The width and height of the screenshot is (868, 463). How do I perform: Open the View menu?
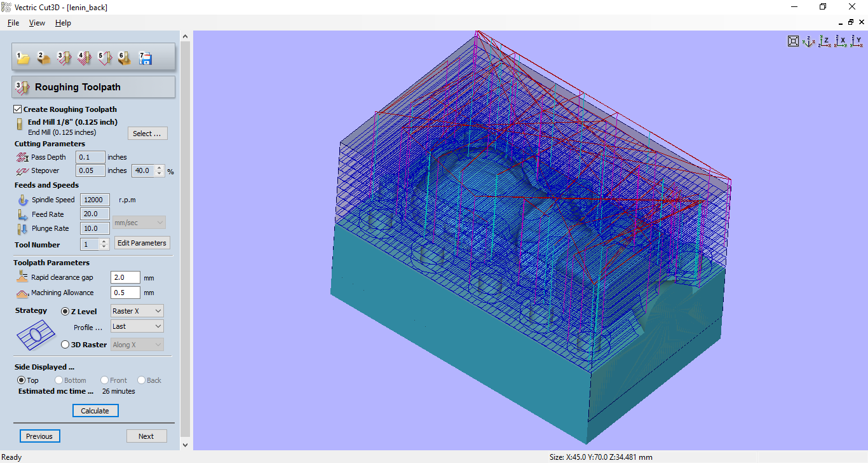tap(36, 22)
